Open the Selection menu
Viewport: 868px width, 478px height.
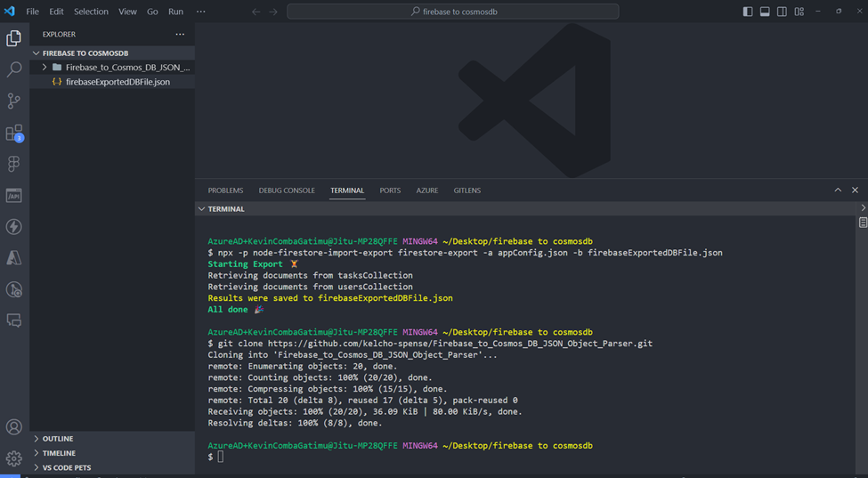tap(92, 12)
